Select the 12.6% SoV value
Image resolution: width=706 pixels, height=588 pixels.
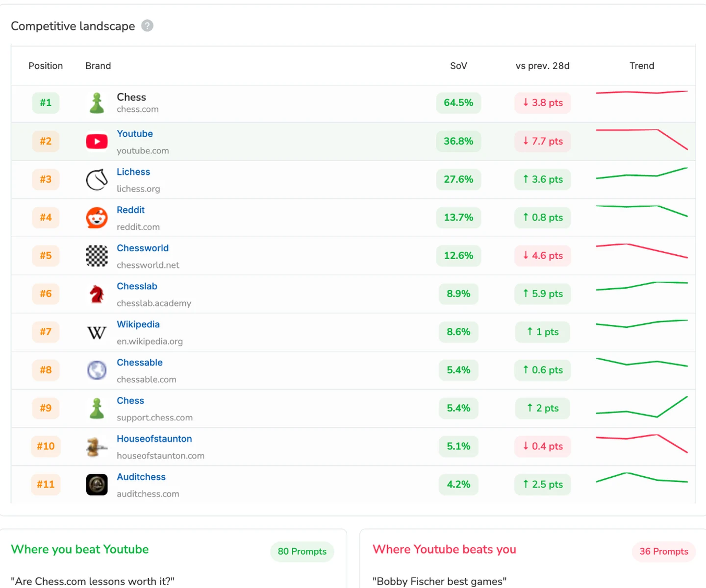click(x=458, y=256)
